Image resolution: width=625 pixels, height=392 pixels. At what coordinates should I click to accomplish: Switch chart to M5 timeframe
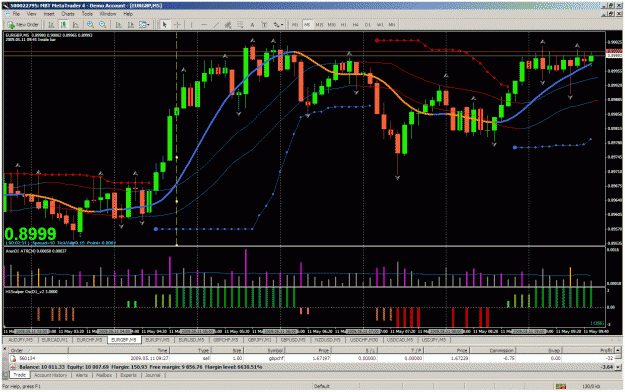pyautogui.click(x=307, y=25)
